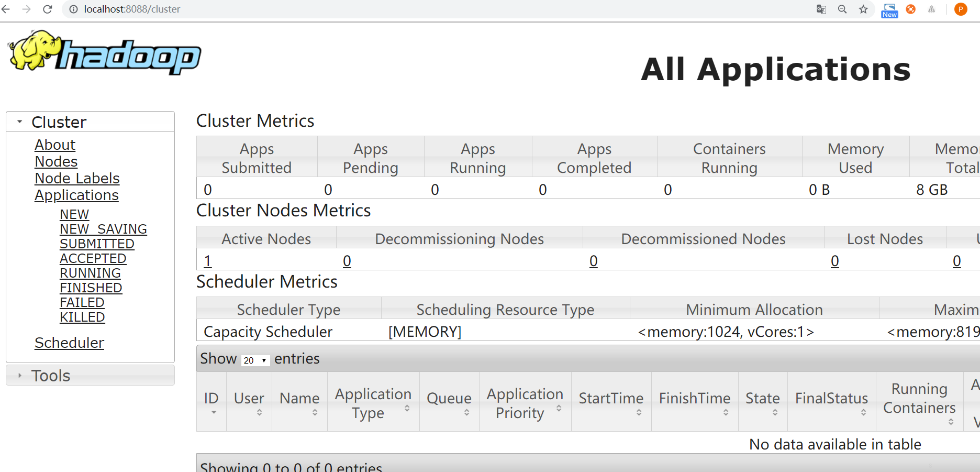Image resolution: width=980 pixels, height=472 pixels.
Task: Open the Show entries count dropdown
Action: coord(255,360)
